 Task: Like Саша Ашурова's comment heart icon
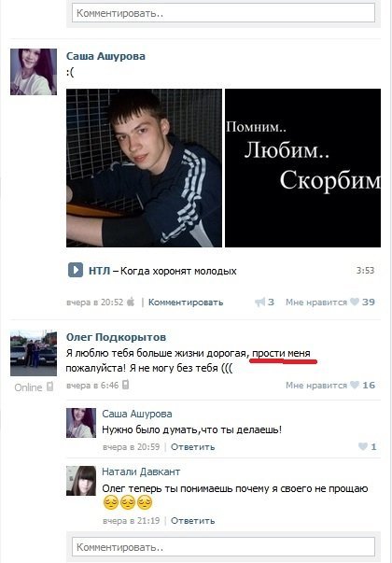point(363,446)
